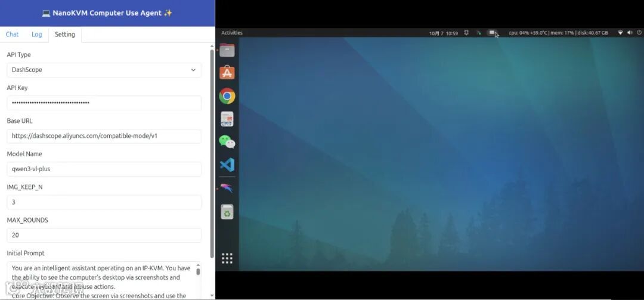Open the network Wi-Fi indicator
The height and width of the screenshot is (300, 644).
[620, 33]
